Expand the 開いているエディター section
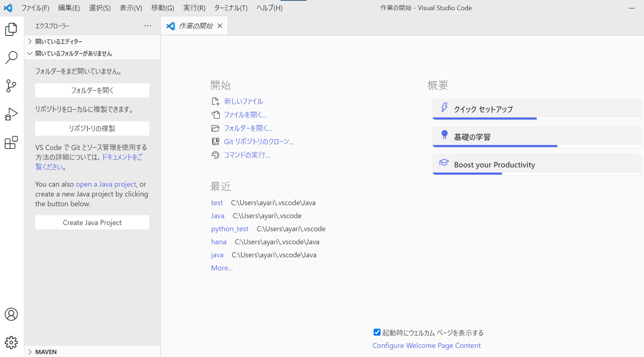 pos(92,41)
